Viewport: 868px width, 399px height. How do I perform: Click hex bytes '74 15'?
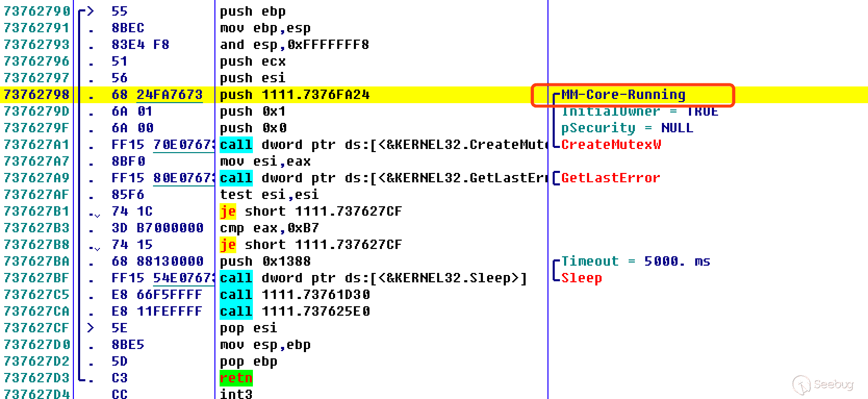pyautogui.click(x=132, y=244)
